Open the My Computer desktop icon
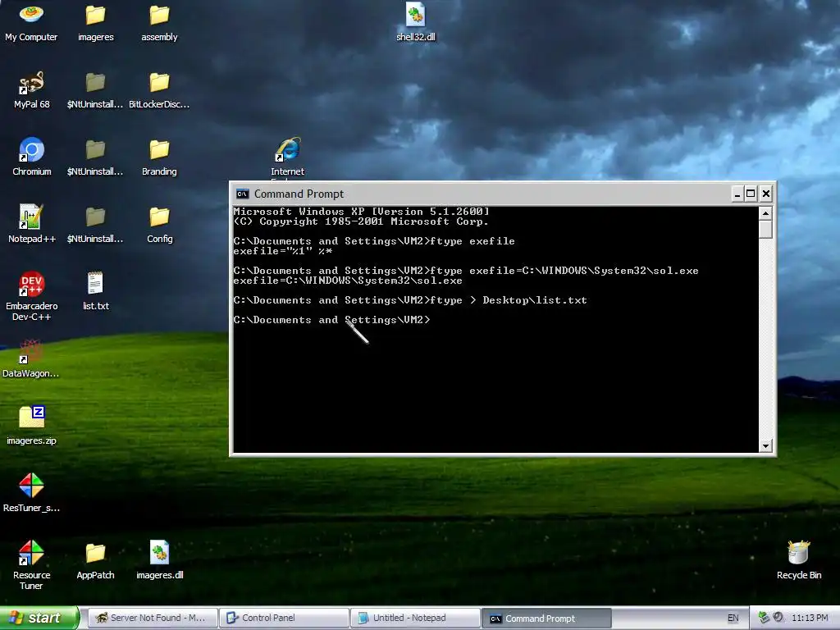The image size is (840, 630). (x=31, y=22)
